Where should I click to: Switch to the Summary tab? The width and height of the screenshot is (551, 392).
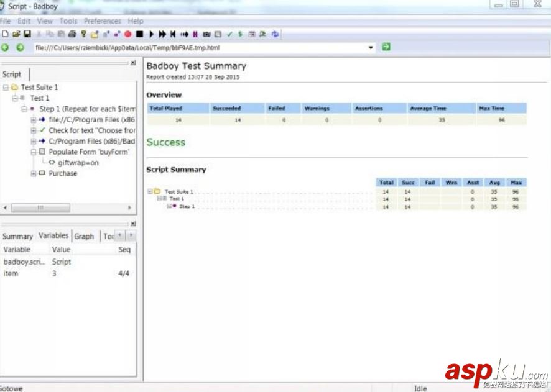[x=17, y=236]
